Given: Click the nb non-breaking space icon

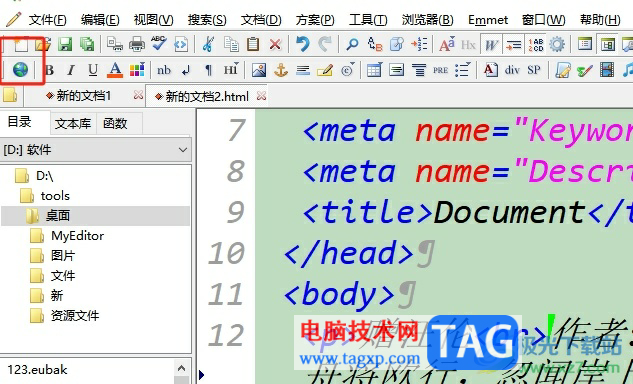Looking at the screenshot, I should (164, 70).
